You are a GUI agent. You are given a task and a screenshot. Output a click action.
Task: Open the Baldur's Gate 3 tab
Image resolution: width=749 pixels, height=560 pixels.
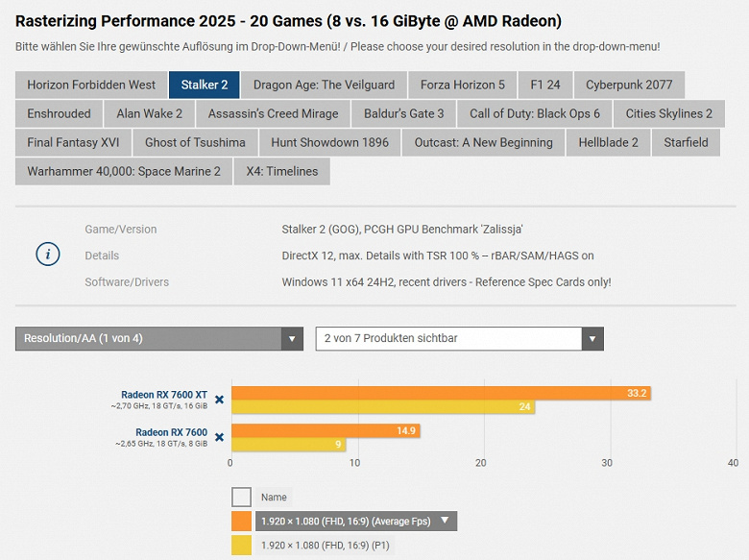click(403, 113)
